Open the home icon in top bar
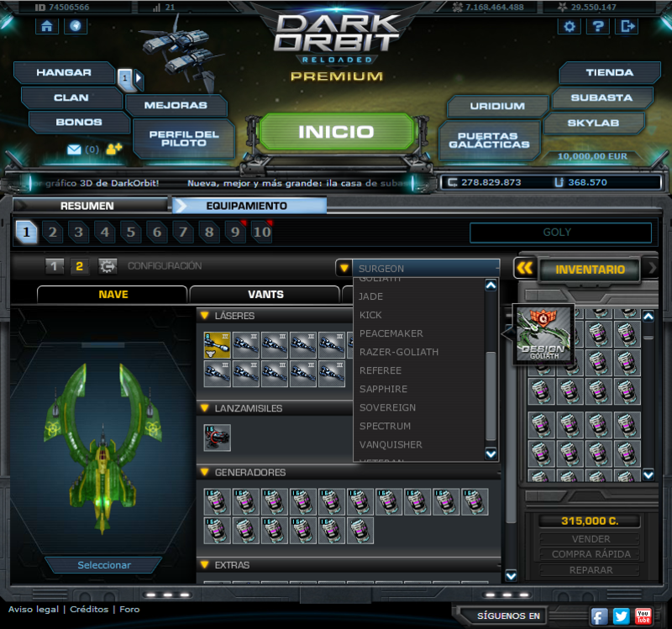672x629 pixels. pos(47,26)
